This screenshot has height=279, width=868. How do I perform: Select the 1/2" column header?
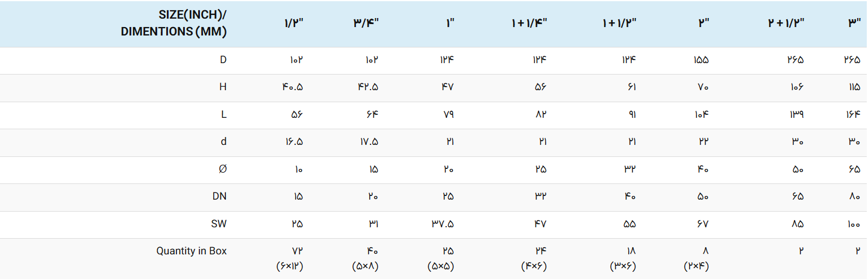[x=293, y=23]
